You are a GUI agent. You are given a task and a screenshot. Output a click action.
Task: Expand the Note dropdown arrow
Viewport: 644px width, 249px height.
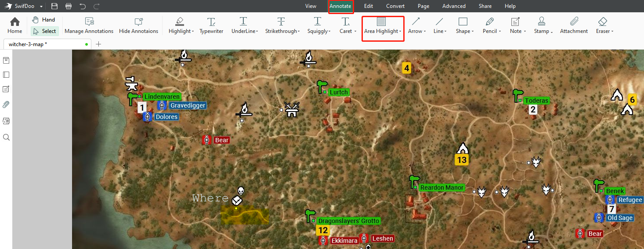point(525,32)
